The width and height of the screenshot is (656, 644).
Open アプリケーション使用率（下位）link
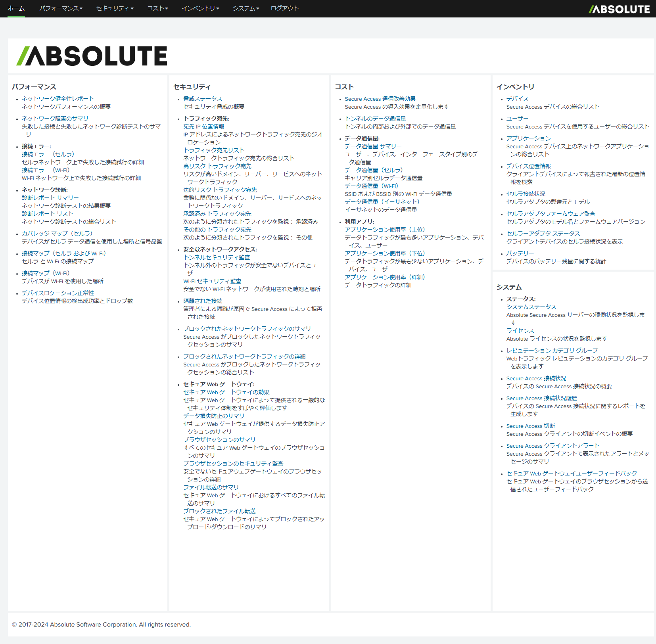click(385, 253)
